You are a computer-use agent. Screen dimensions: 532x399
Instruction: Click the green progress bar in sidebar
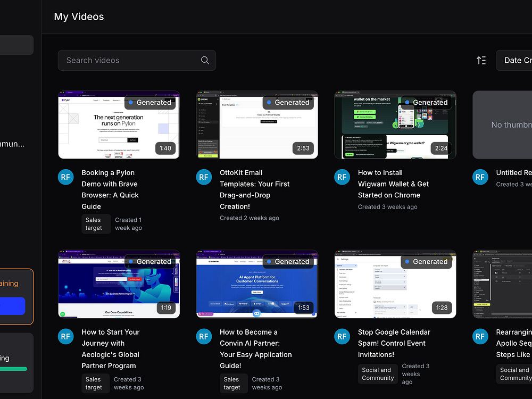[14, 369]
